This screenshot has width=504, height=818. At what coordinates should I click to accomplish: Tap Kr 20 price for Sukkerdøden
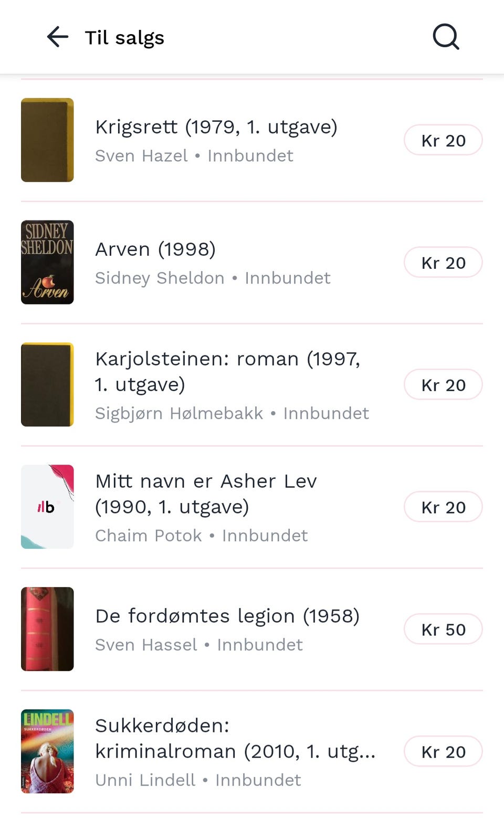click(443, 752)
